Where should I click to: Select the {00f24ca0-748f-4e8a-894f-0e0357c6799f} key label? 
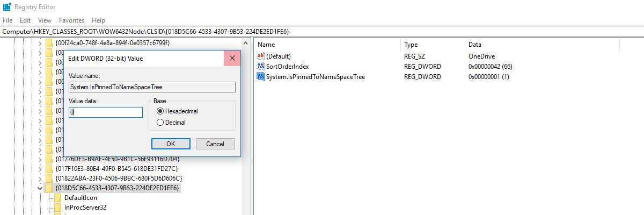[113, 42]
